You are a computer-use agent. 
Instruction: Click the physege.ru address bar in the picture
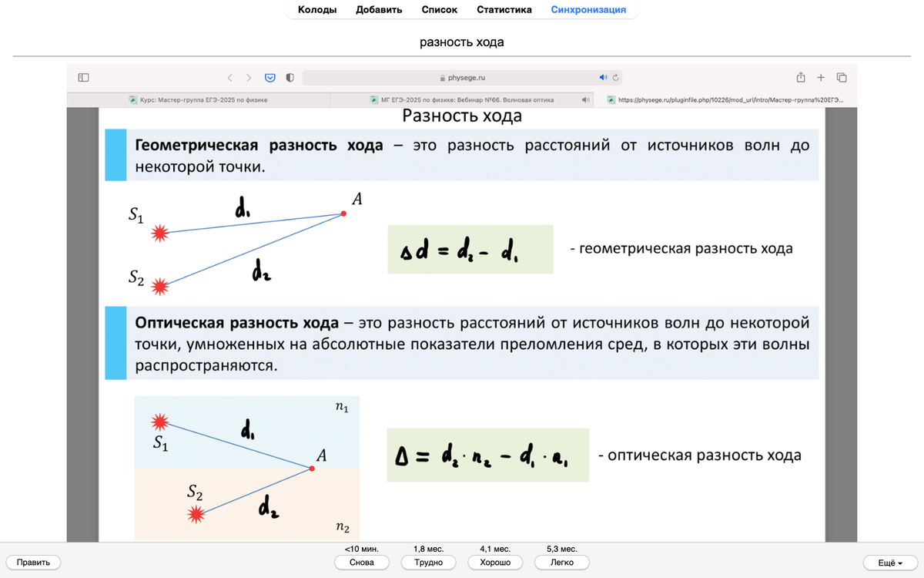462,78
